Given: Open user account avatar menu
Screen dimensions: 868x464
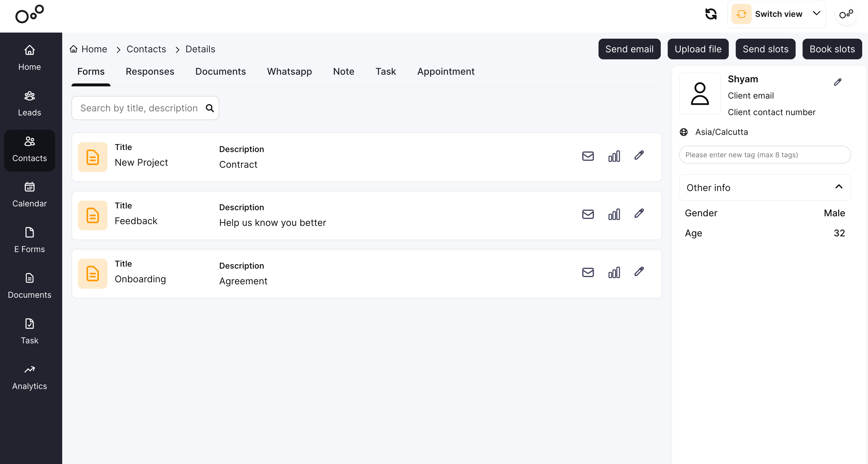Looking at the screenshot, I should pyautogui.click(x=846, y=14).
